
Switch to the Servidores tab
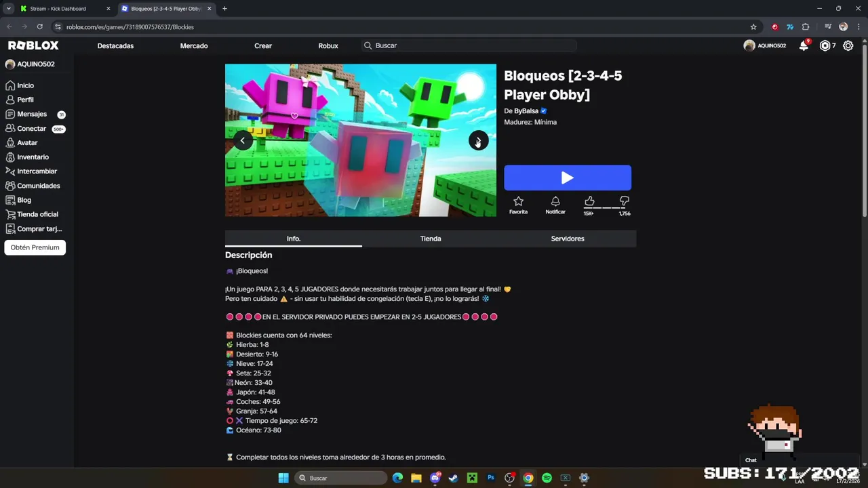pyautogui.click(x=568, y=239)
